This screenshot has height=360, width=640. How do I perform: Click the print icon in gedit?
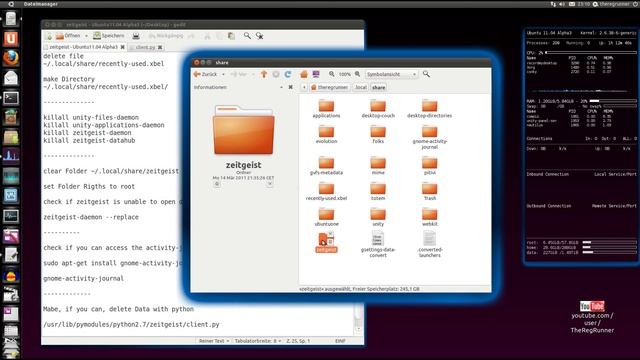click(x=136, y=36)
